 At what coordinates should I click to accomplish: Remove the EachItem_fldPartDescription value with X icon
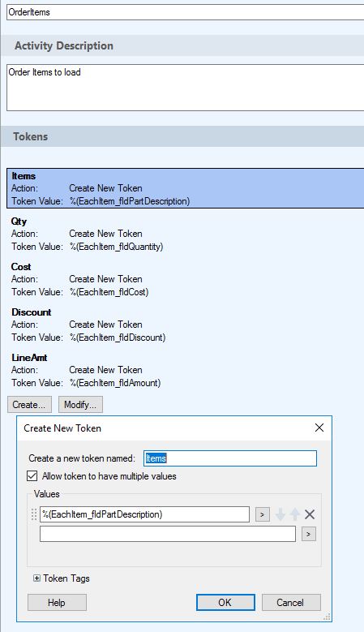click(x=309, y=514)
